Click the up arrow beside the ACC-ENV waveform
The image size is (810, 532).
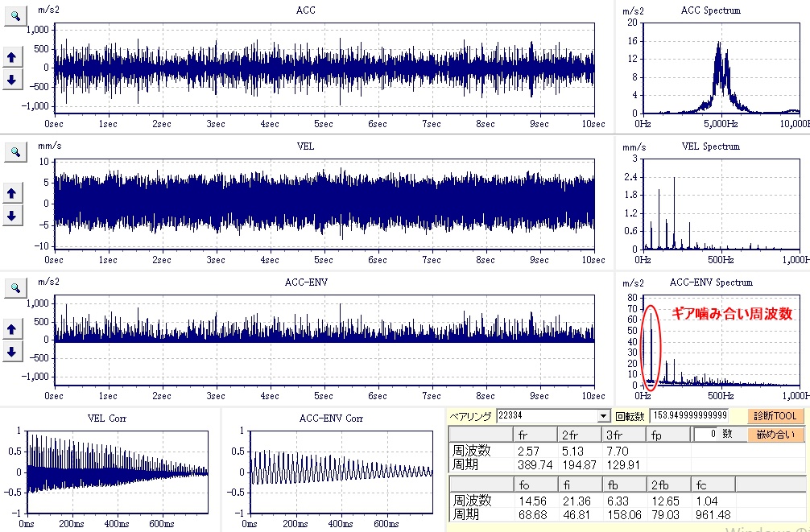pos(12,329)
